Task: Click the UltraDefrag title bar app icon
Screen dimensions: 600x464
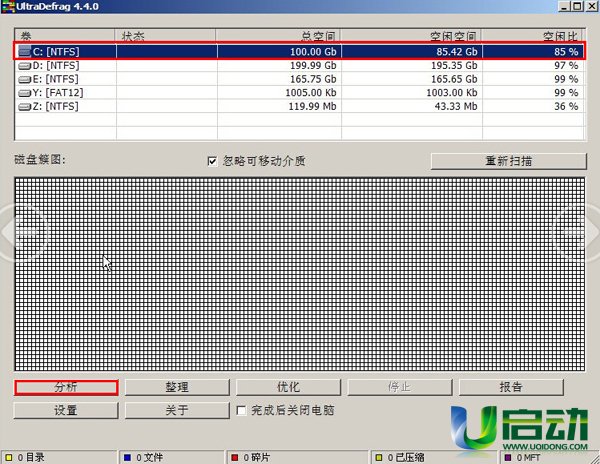Action: coord(8,7)
